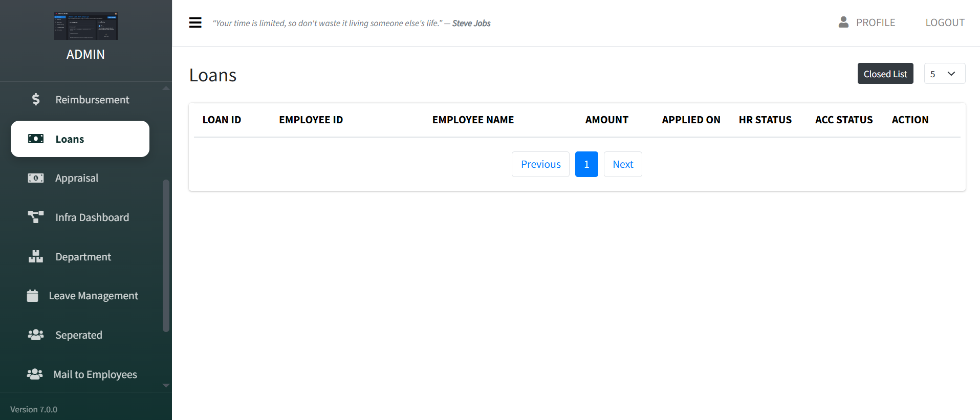This screenshot has width=980, height=420.
Task: Click the Reimbursement dollar sign icon
Action: pos(36,99)
